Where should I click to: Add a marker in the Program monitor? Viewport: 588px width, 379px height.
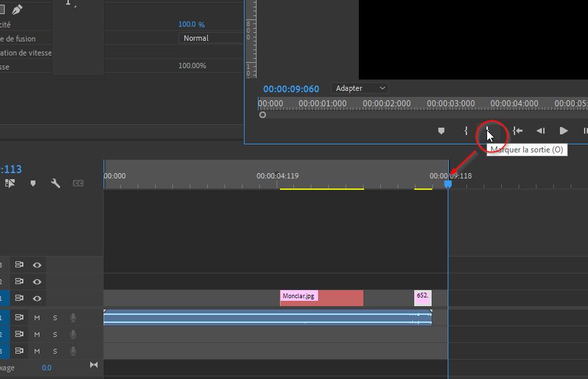click(442, 130)
